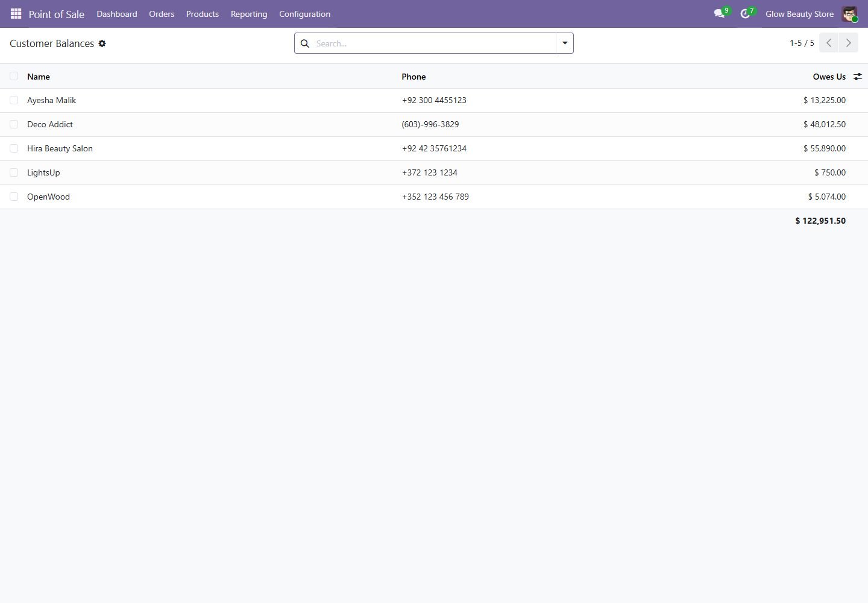Open the Reporting menu
Screen dimensions: 868x603
249,14
